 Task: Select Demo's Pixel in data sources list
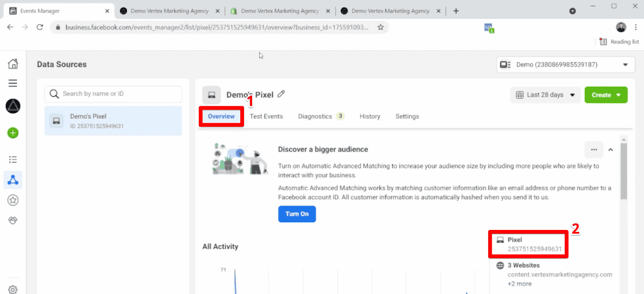113,121
